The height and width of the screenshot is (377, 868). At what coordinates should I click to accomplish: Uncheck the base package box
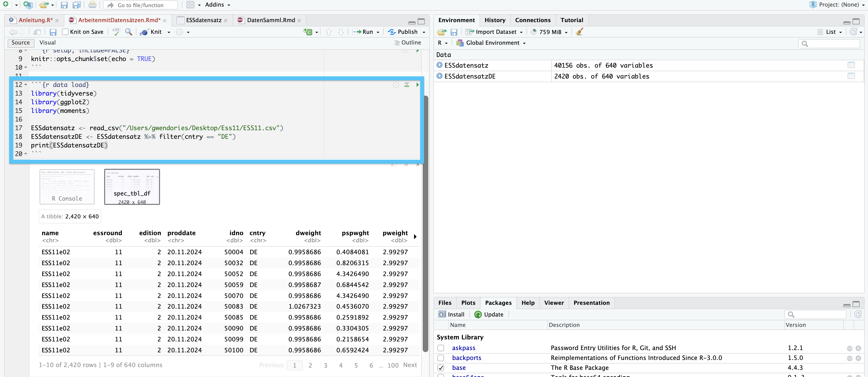pyautogui.click(x=441, y=368)
